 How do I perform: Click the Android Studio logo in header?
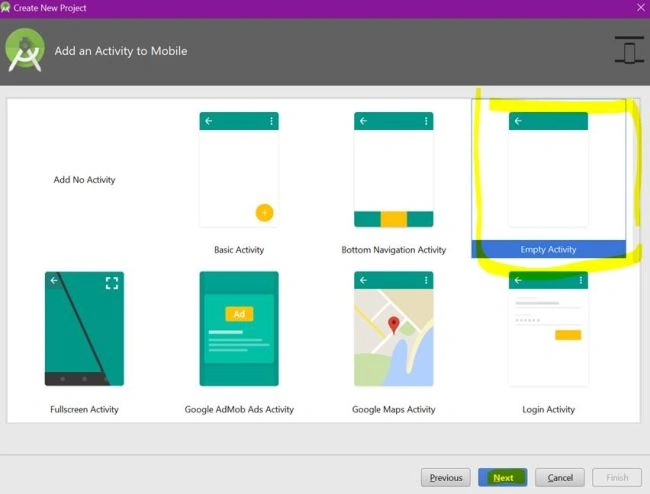tap(24, 50)
